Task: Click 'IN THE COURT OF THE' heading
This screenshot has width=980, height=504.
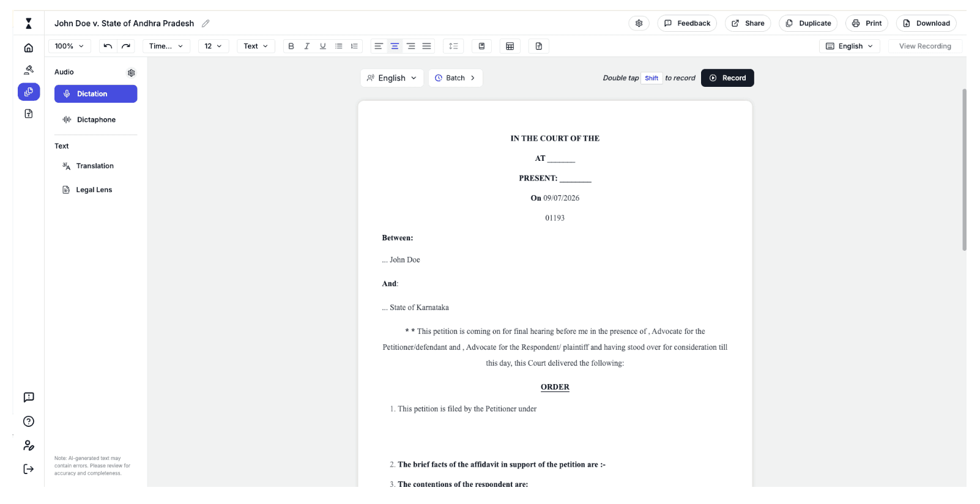Action: 555,138
